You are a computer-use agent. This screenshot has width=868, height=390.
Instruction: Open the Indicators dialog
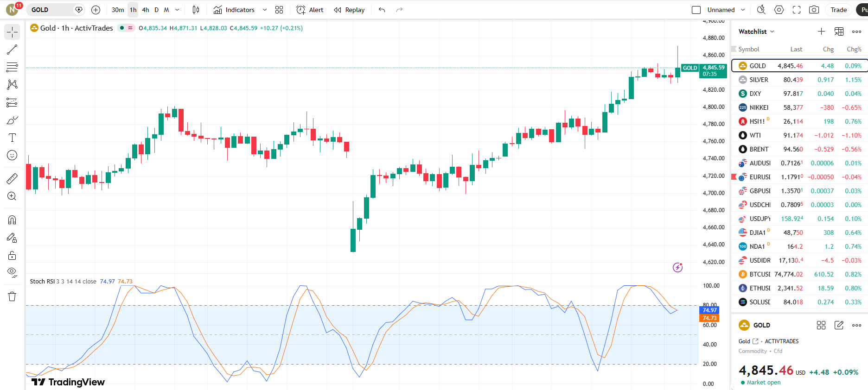[234, 10]
